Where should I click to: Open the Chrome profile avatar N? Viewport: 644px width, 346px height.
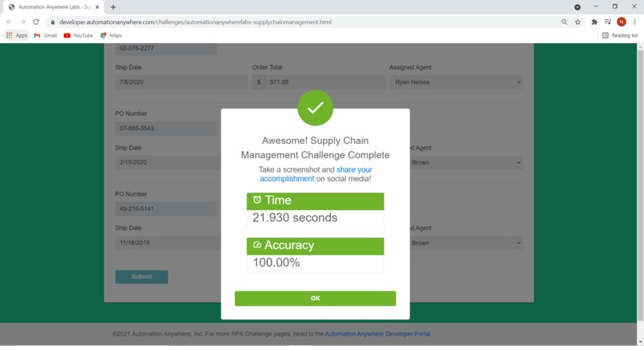pyautogui.click(x=622, y=22)
